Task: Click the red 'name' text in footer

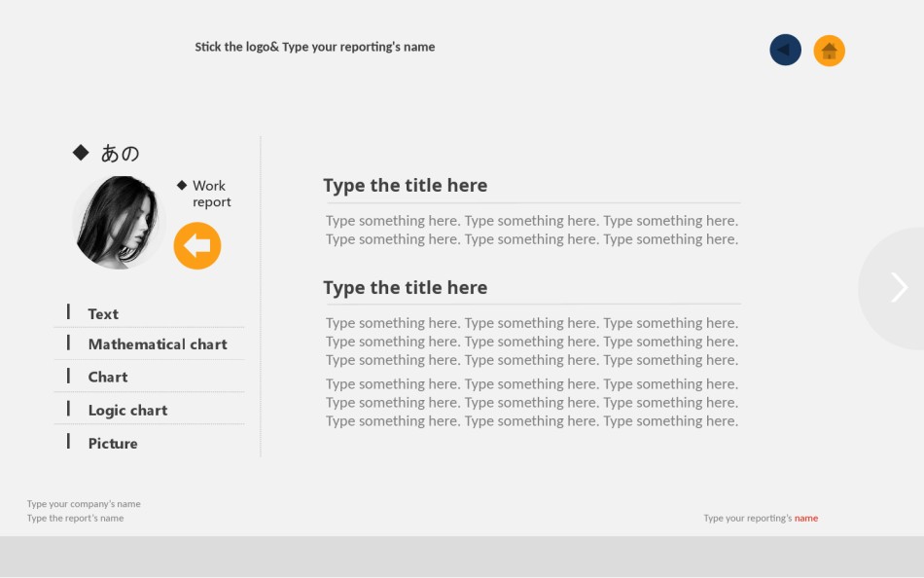Action: click(x=806, y=518)
